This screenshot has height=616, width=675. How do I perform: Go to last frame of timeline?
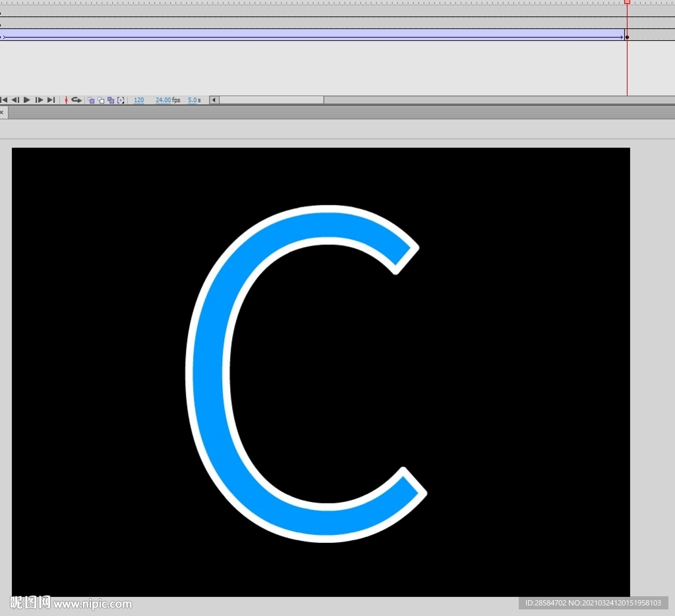(x=51, y=99)
